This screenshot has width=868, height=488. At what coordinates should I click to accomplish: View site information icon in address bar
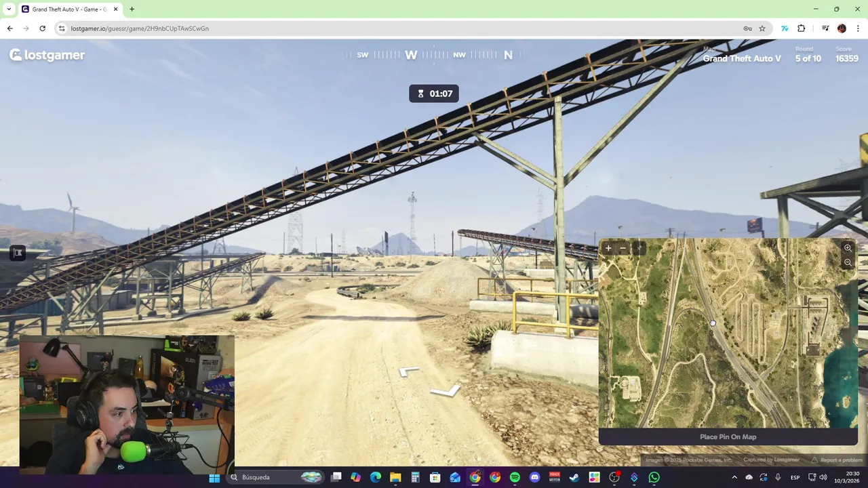pyautogui.click(x=62, y=28)
